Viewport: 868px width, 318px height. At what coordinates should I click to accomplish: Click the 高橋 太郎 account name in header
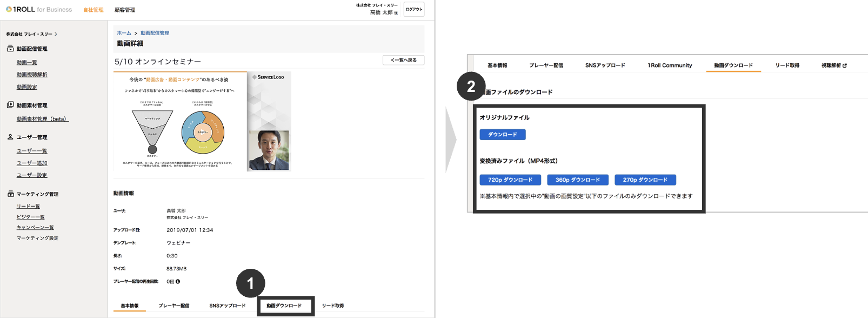(x=381, y=12)
